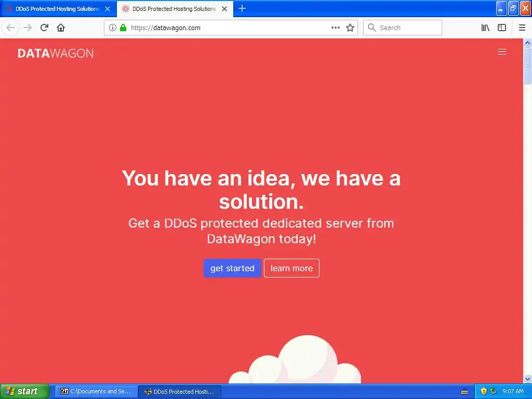Open the Library view
The image size is (532, 399).
pos(486,28)
